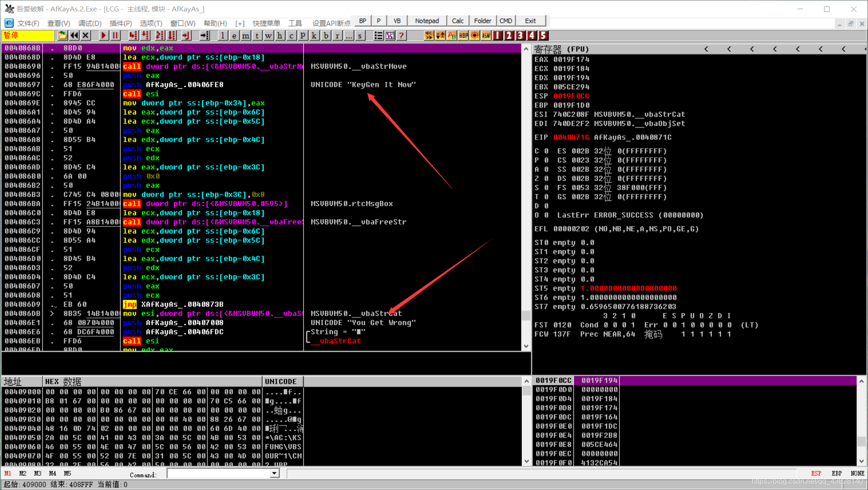Click the execute till return icon
Screen dimensions: 868x490
coord(185,36)
